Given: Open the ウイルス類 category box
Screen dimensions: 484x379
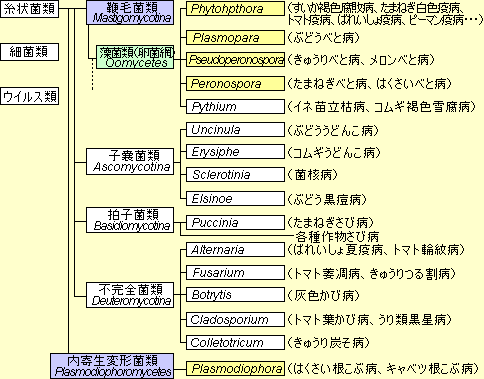Looking at the screenshot, I should (x=29, y=96).
